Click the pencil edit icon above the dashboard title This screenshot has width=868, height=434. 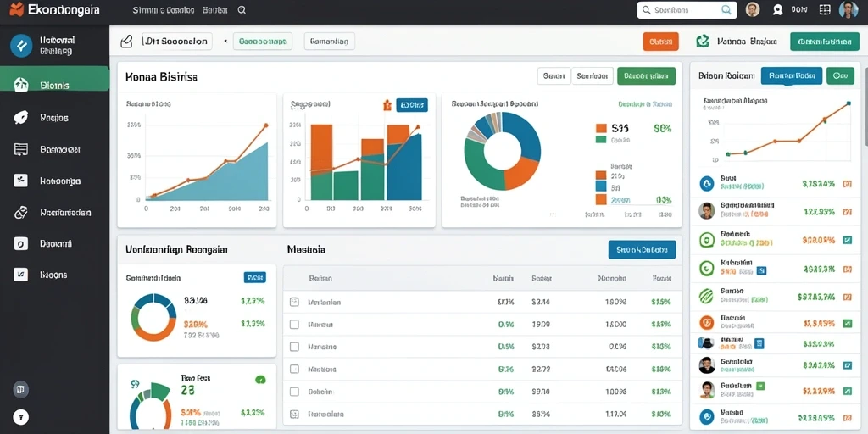(127, 42)
